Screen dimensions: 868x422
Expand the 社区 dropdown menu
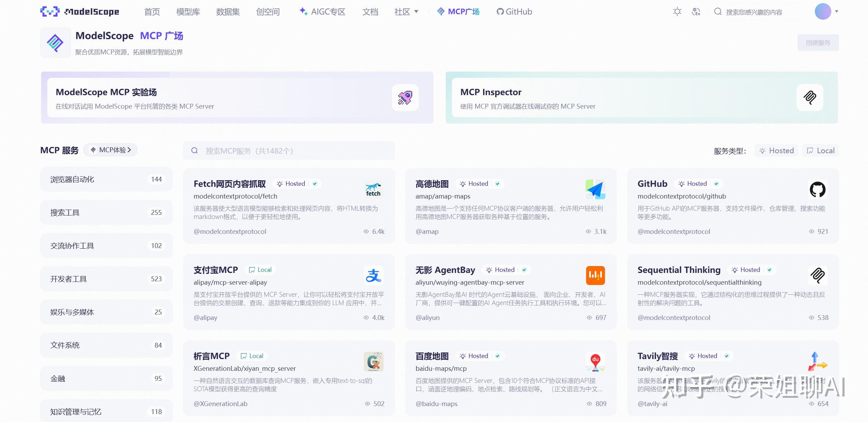point(406,11)
